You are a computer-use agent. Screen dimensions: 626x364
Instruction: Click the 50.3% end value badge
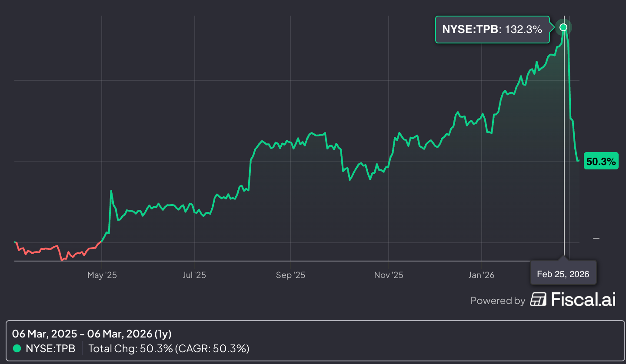point(601,162)
